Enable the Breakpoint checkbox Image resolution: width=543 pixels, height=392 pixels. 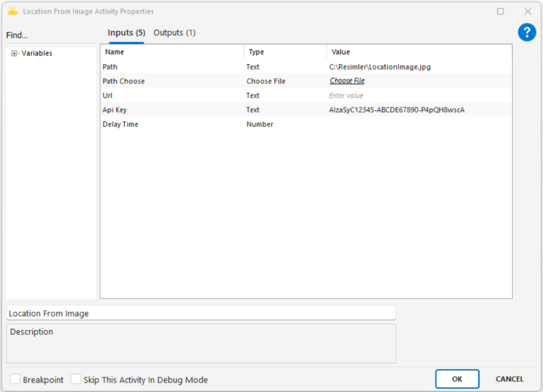15,379
